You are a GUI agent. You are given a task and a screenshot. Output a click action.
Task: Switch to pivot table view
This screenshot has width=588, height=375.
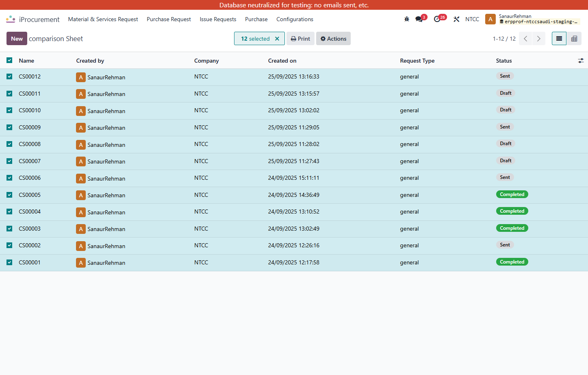[x=574, y=39]
